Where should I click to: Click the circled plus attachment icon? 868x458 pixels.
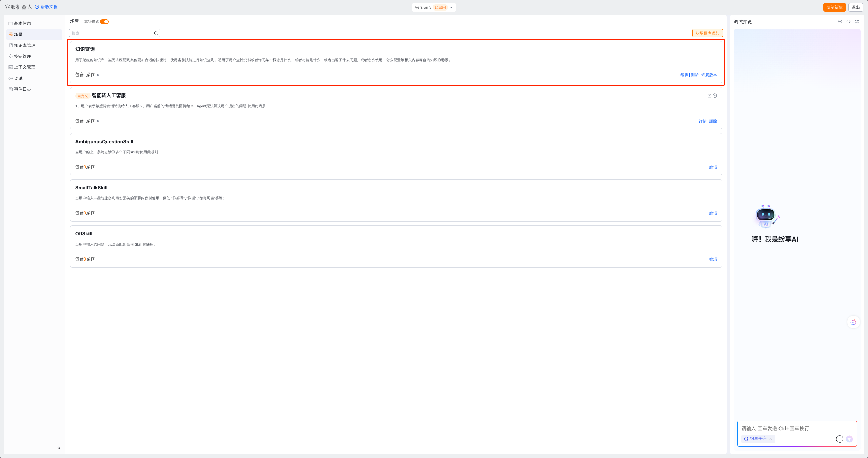click(x=840, y=439)
